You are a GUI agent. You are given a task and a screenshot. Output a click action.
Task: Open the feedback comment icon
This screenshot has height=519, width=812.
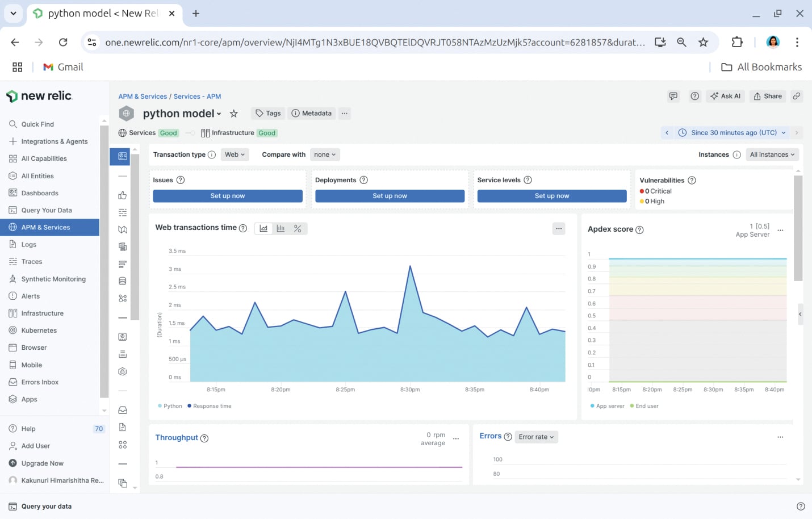click(x=673, y=97)
